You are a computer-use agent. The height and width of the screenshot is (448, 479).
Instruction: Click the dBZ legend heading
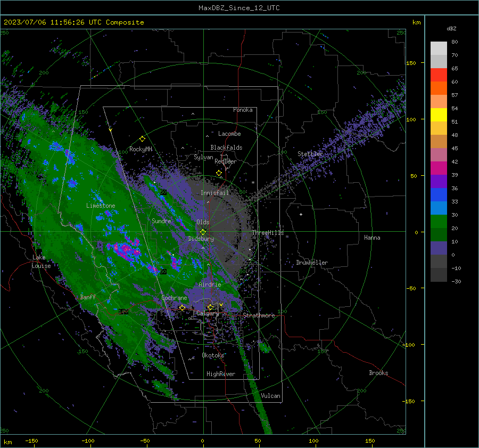[x=451, y=29]
